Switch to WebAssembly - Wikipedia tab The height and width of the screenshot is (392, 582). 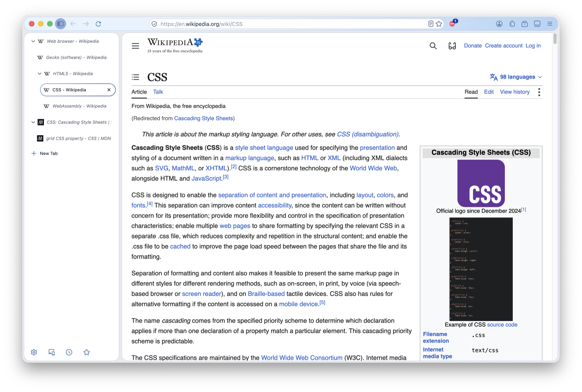78,106
